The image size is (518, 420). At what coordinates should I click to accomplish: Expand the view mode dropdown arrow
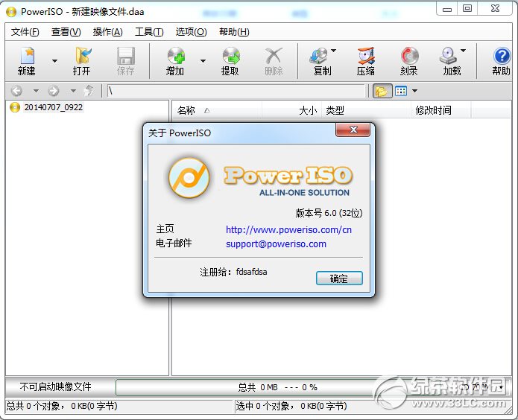(414, 91)
